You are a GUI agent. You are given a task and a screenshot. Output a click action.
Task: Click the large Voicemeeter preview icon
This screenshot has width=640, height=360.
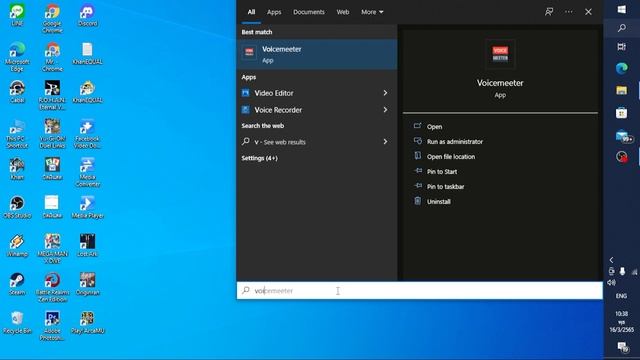click(500, 54)
